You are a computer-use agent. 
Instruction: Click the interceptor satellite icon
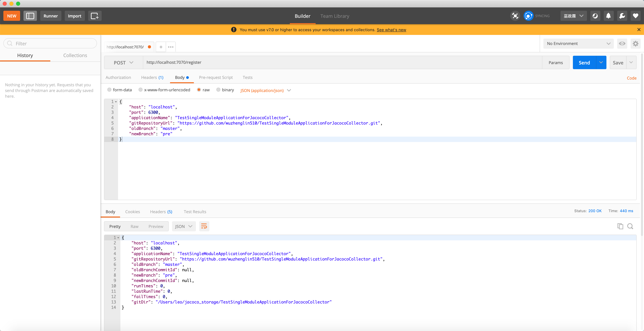515,16
